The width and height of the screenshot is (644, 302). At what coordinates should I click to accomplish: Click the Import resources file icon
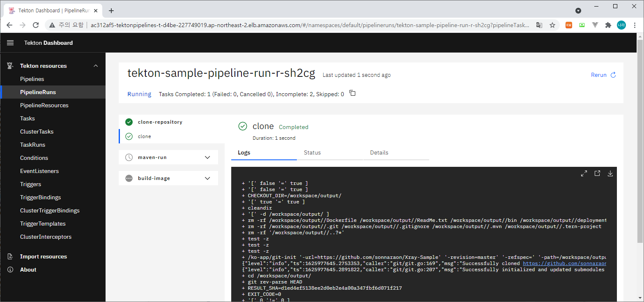click(10, 256)
